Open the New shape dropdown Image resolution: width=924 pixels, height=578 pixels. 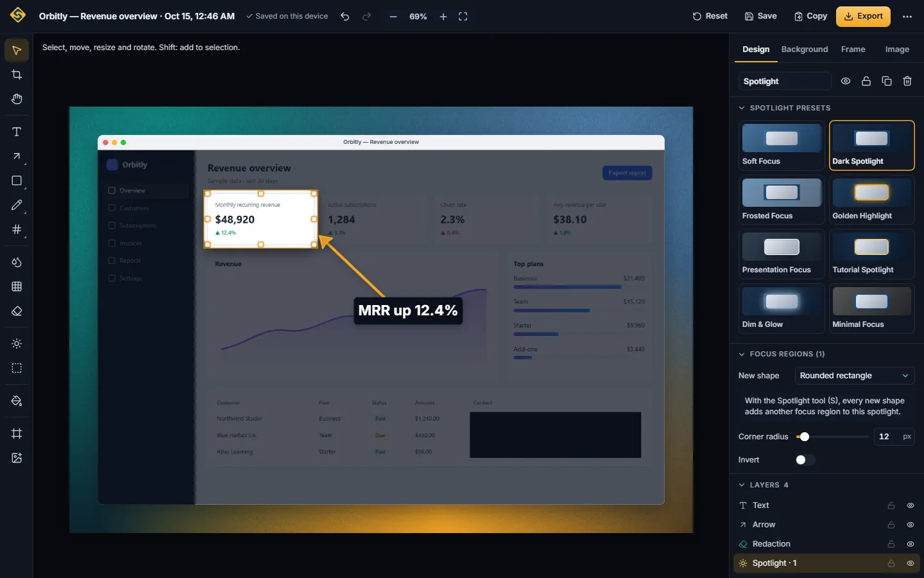point(855,376)
